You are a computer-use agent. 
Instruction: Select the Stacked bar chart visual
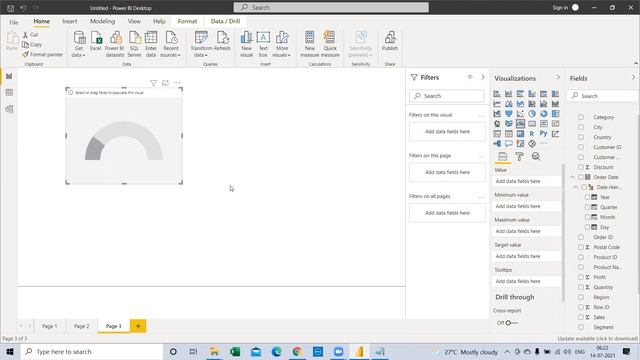pyautogui.click(x=497, y=94)
